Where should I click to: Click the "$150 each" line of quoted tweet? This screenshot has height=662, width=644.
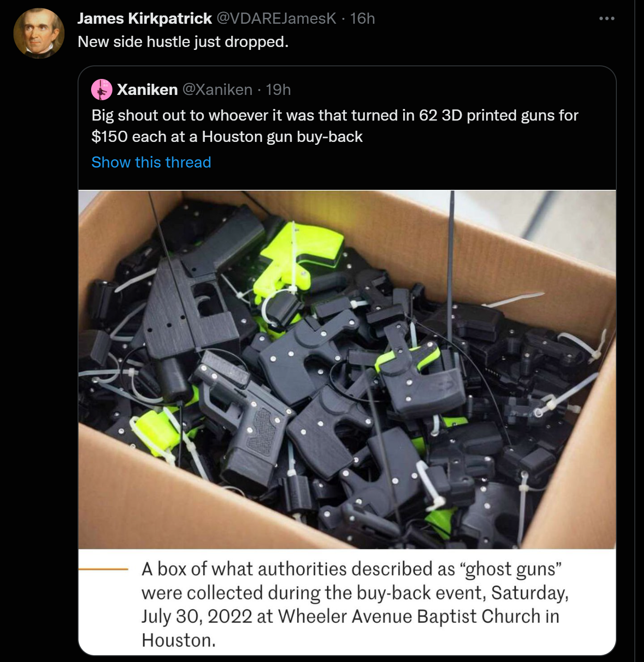coord(227,137)
